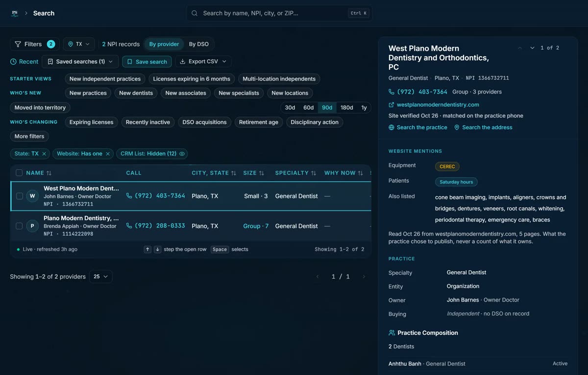
Task: Select the 60d time range
Action: pyautogui.click(x=309, y=108)
